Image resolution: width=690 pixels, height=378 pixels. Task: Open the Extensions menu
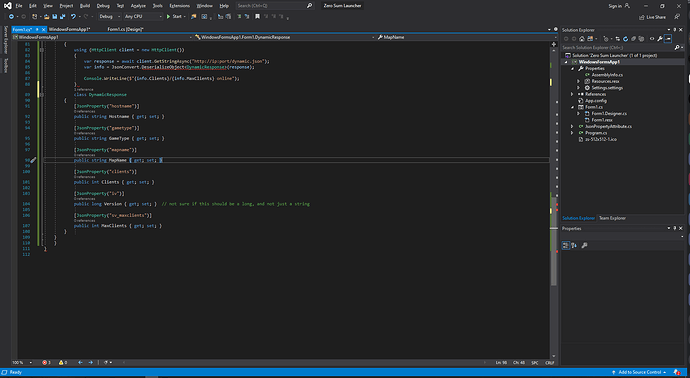[x=180, y=6]
